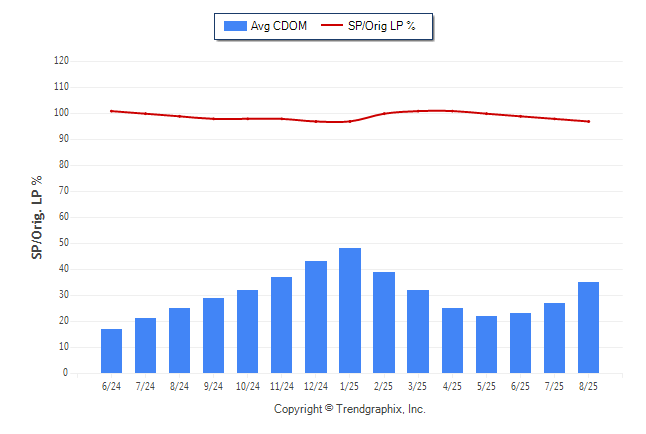646x434 pixels.
Task: Click the y-axis value 90
Action: [x=64, y=138]
